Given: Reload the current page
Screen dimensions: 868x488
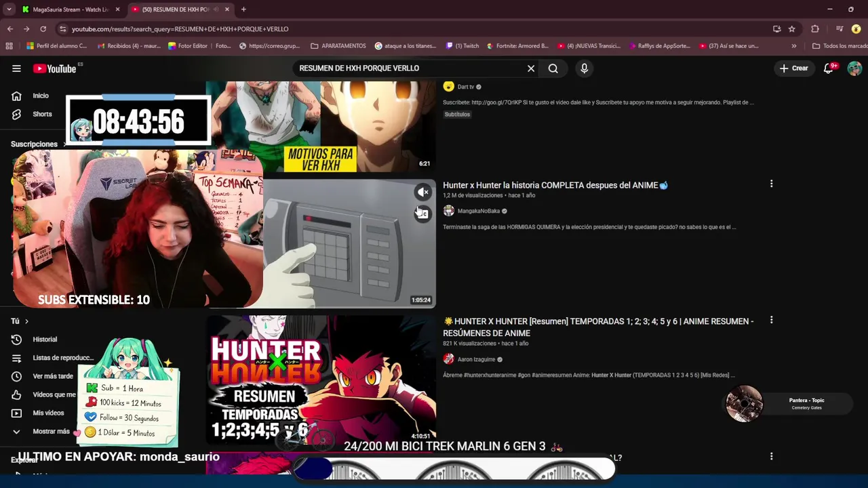Looking at the screenshot, I should click(43, 29).
